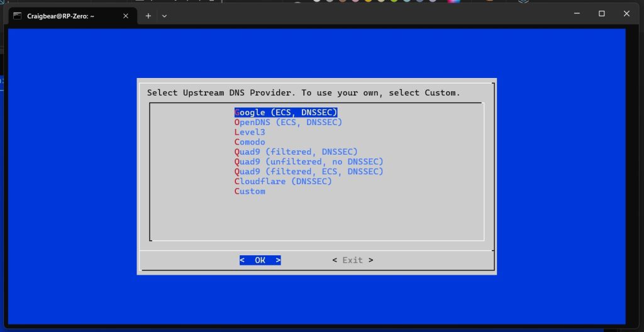Click the Exit button
The width and height of the screenshot is (644, 332).
click(x=352, y=260)
